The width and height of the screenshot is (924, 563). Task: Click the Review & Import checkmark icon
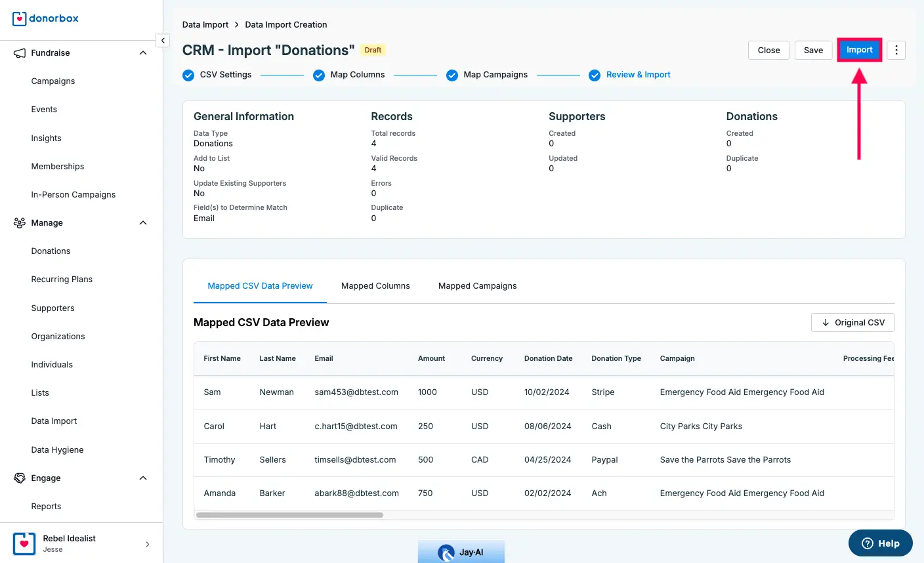click(595, 75)
